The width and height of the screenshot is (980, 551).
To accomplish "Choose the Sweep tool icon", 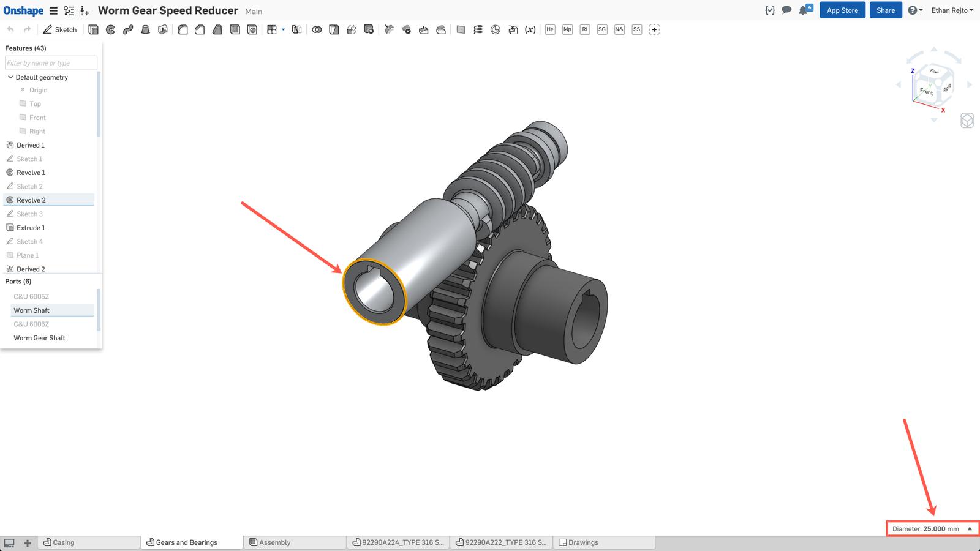I will pyautogui.click(x=128, y=29).
